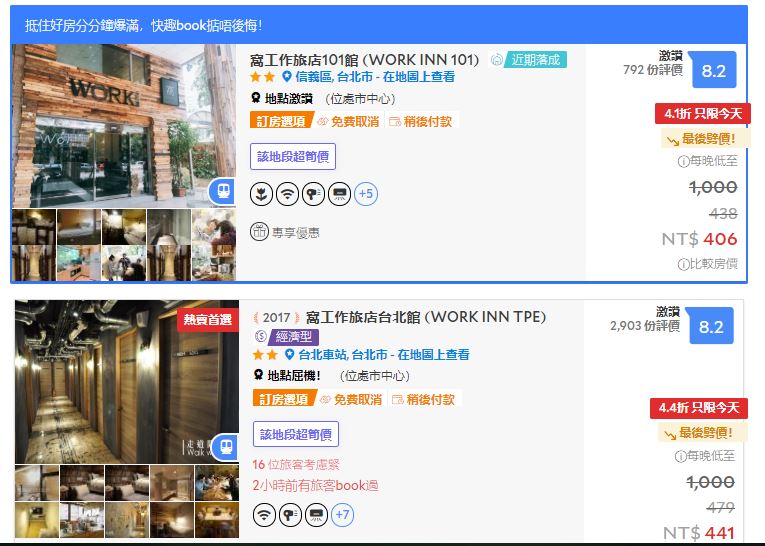This screenshot has height=546, width=765.
Task: Expand the +5 more amenities for Work Inn 101
Action: click(365, 194)
